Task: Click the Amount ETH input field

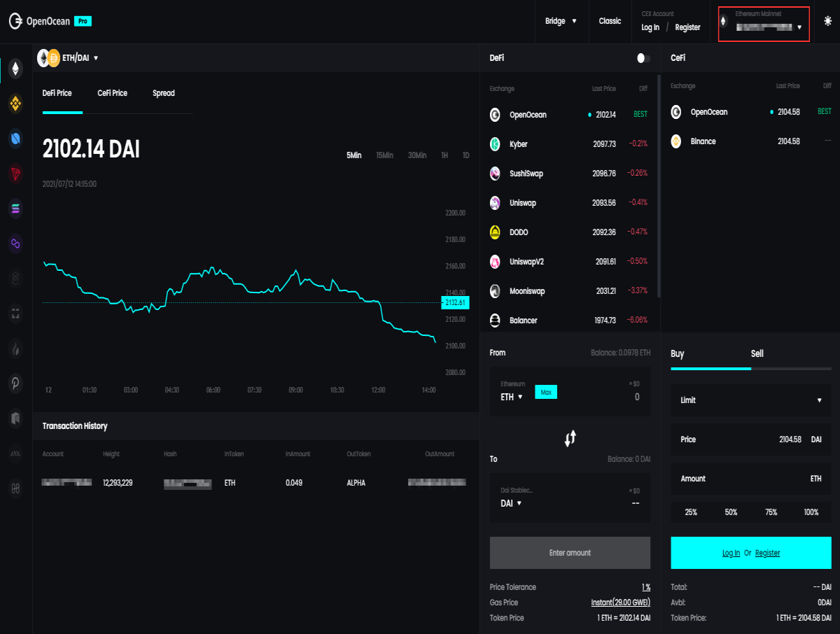Action: point(751,479)
